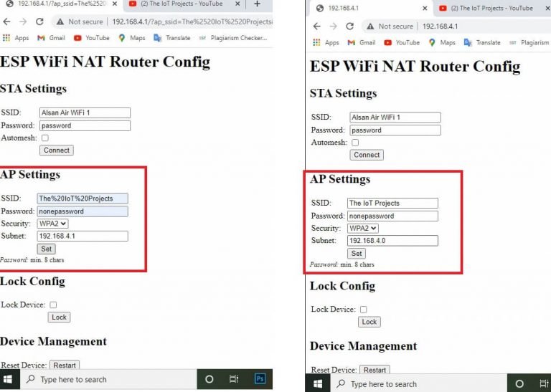Open Maps bookmark in the right window

(441, 42)
